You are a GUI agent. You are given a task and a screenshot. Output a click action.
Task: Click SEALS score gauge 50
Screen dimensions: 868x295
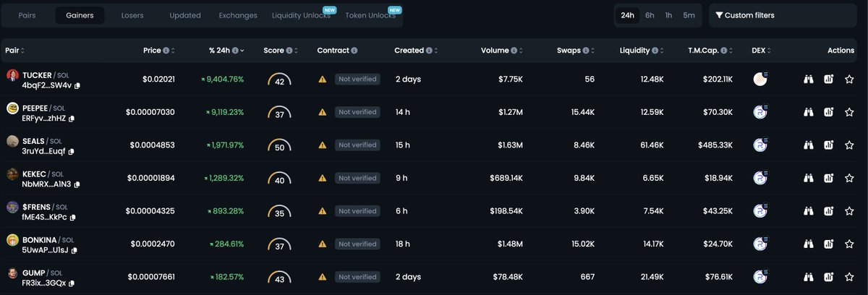[x=279, y=147]
